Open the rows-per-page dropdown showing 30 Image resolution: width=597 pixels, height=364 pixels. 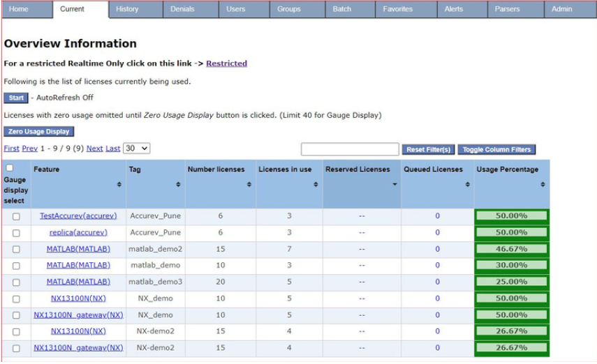coord(137,149)
